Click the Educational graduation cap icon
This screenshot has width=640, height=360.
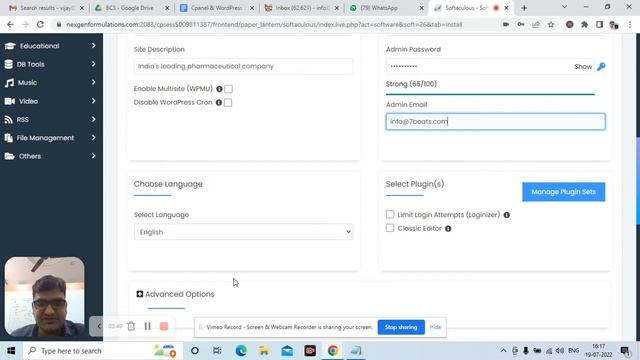10,46
